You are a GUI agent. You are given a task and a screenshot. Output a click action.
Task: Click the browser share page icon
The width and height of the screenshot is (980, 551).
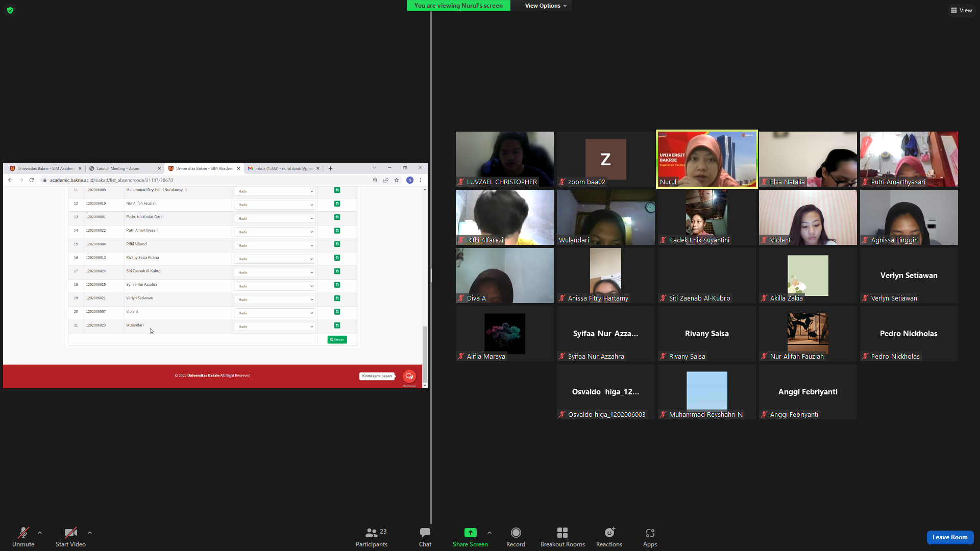386,180
